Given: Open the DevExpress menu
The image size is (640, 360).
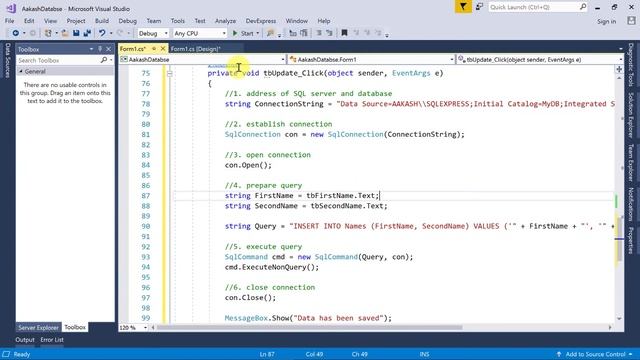Looking at the screenshot, I should point(261,21).
